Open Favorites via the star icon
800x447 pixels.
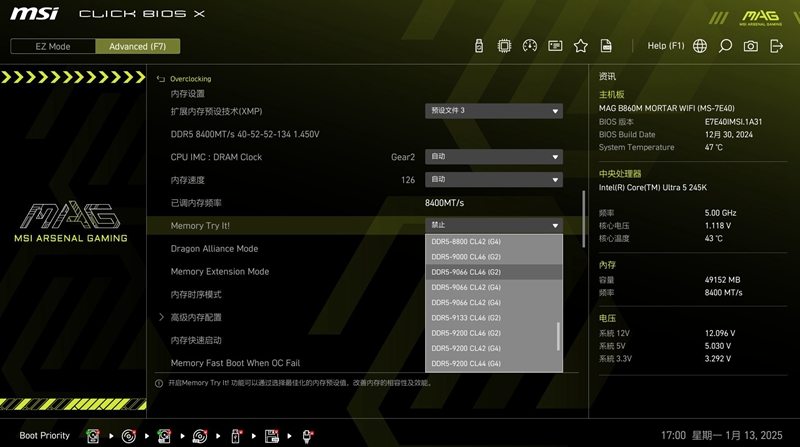tap(581, 46)
